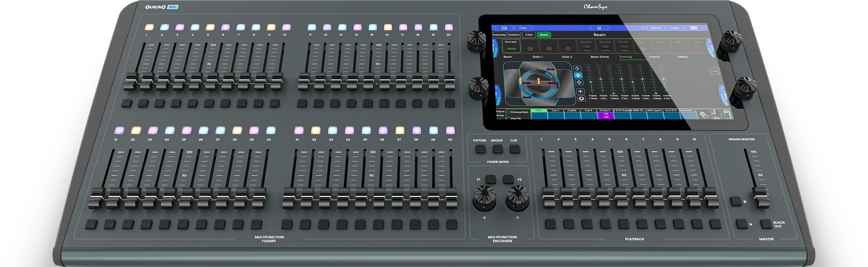Screen dimensions: 868x267
Task: Tap the rabbit fast-speed icon
Action: (714, 112)
